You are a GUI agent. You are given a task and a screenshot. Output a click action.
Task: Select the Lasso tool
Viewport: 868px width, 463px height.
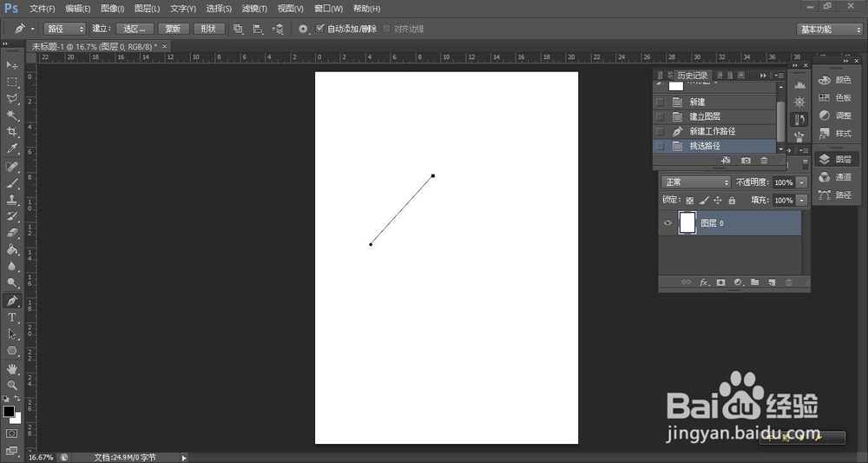11,98
